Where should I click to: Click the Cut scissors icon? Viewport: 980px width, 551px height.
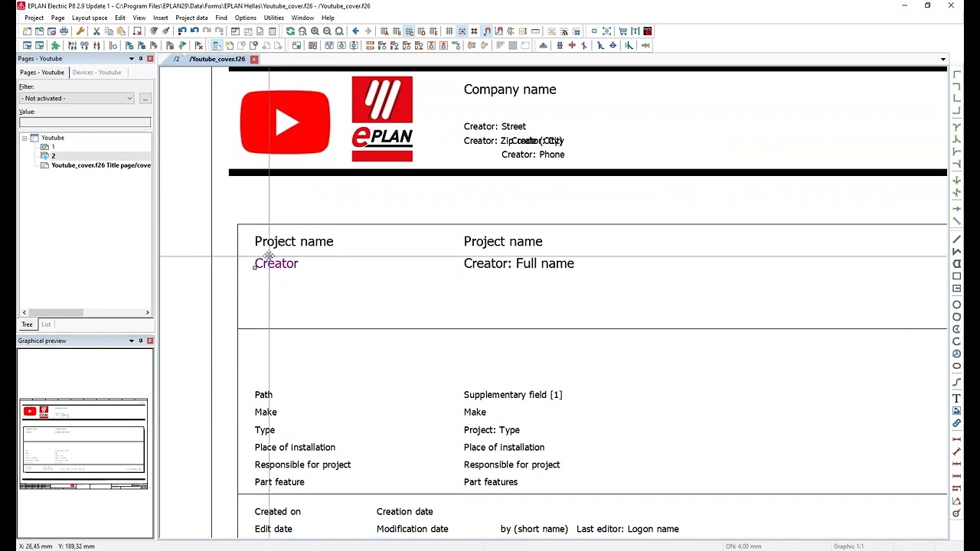(96, 31)
